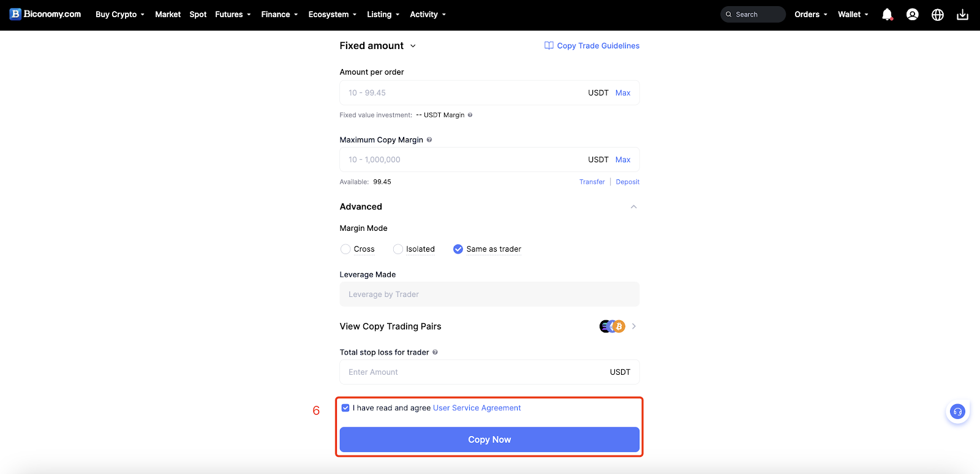Open the Copy Trade Guidelines link
The image size is (980, 474).
click(x=592, y=46)
